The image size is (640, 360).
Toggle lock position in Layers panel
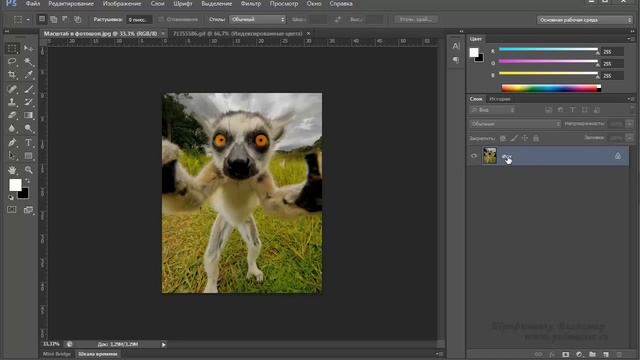[525, 138]
